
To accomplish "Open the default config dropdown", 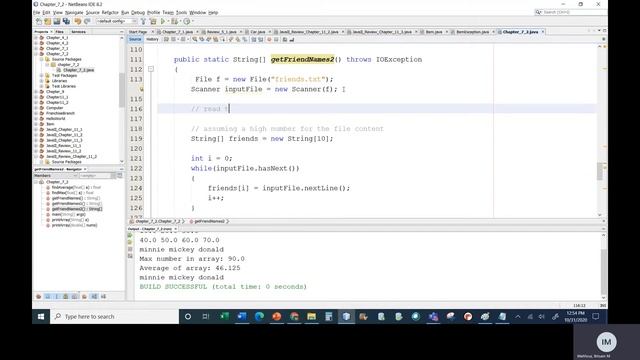I will pos(116,21).
